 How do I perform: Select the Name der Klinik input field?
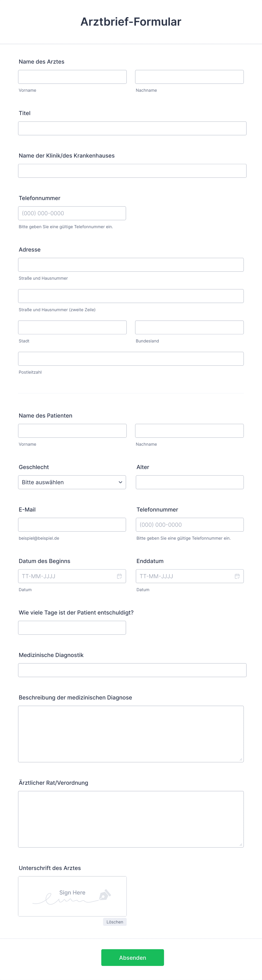(132, 171)
